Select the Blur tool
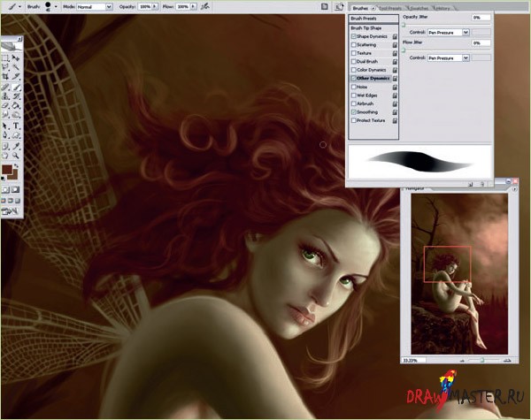 tap(6, 115)
